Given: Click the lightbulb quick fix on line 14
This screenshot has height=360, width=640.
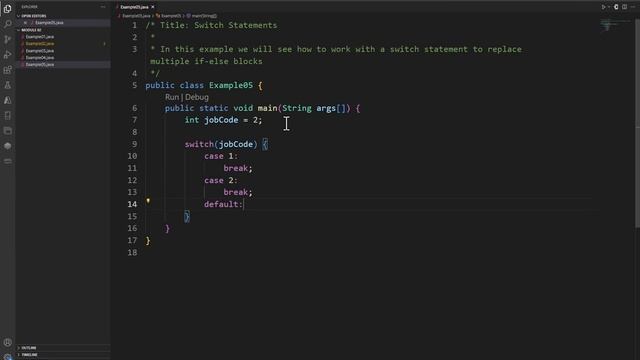Looking at the screenshot, I should pyautogui.click(x=148, y=201).
